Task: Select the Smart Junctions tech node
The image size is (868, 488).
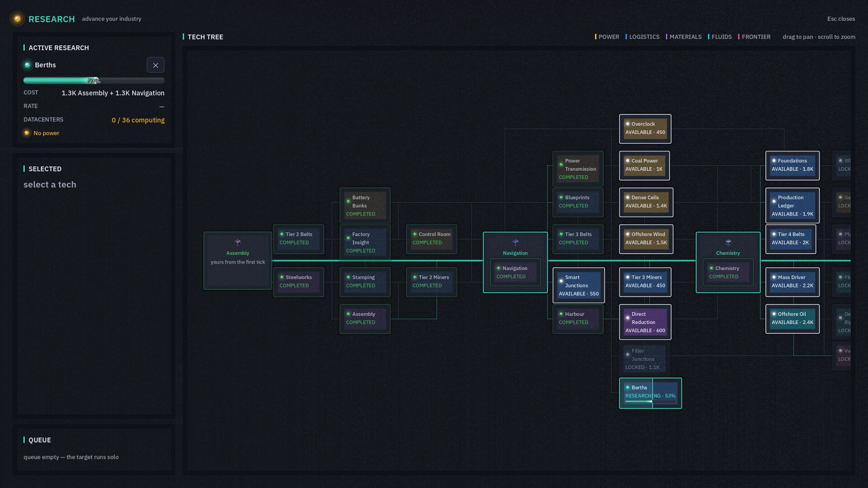Action: (579, 286)
